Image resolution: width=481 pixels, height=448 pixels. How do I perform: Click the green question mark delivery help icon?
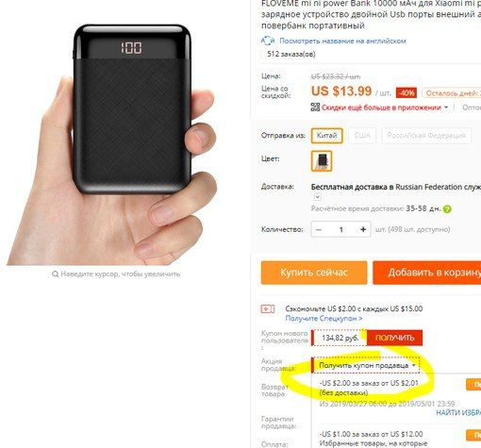447,209
